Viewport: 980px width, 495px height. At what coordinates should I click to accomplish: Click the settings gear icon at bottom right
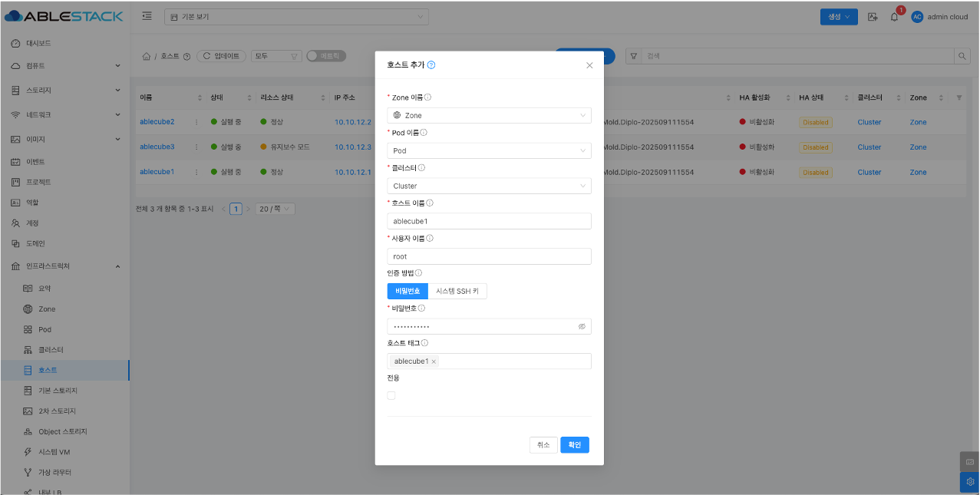[969, 481]
